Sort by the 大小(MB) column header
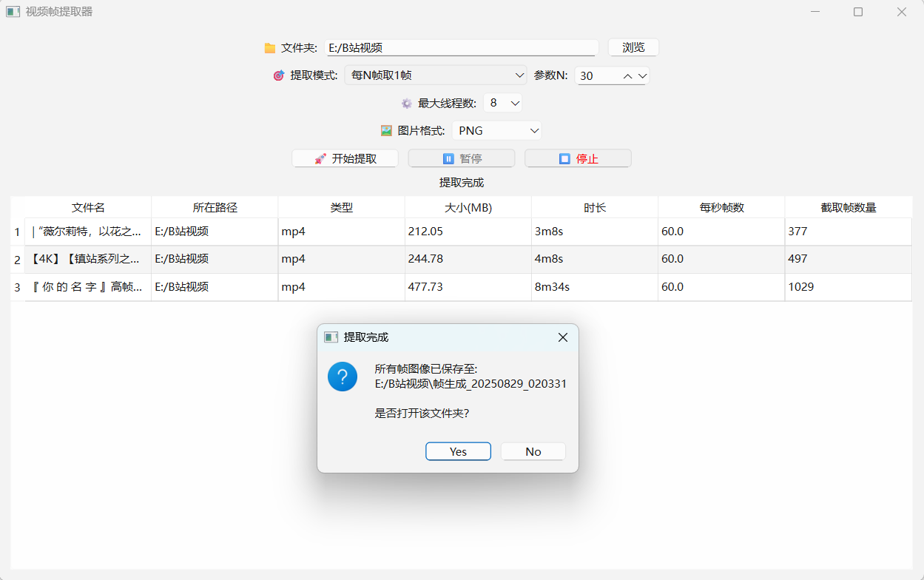This screenshot has width=924, height=580. pyautogui.click(x=468, y=208)
